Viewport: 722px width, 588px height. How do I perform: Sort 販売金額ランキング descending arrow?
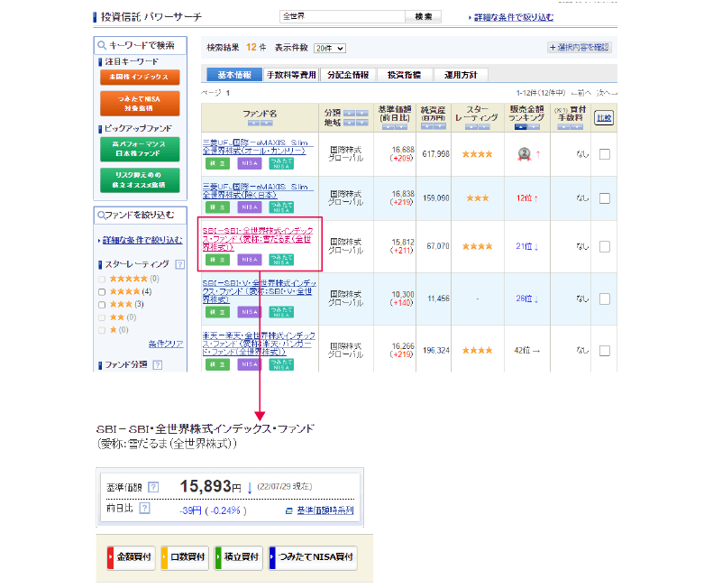tap(534, 127)
